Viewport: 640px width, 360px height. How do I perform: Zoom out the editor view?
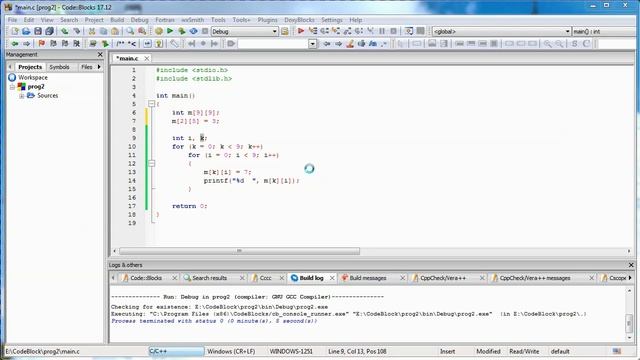click(559, 43)
